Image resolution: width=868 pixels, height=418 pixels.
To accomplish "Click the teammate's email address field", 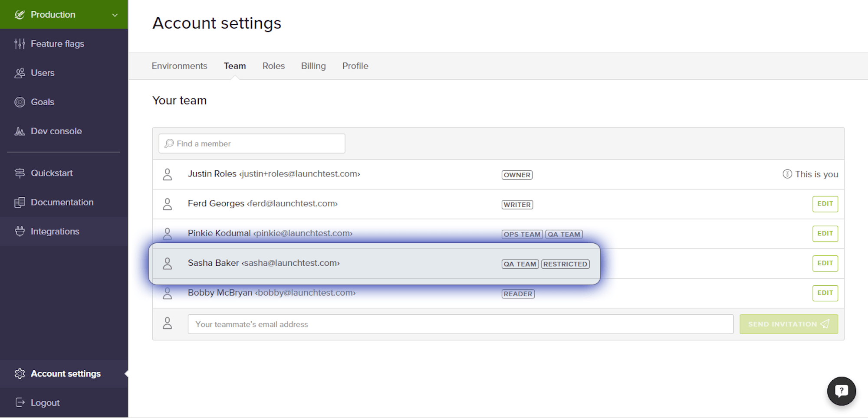I will [x=460, y=324].
